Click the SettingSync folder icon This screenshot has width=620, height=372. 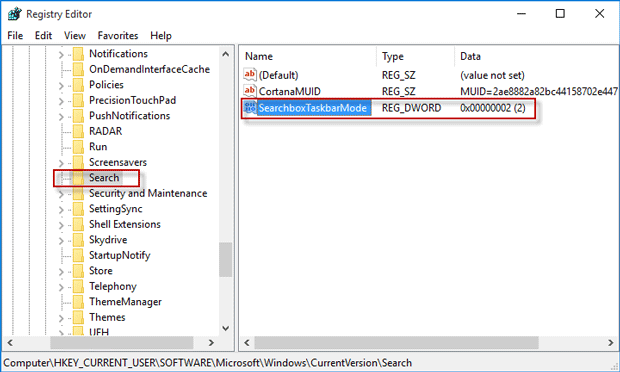point(78,209)
